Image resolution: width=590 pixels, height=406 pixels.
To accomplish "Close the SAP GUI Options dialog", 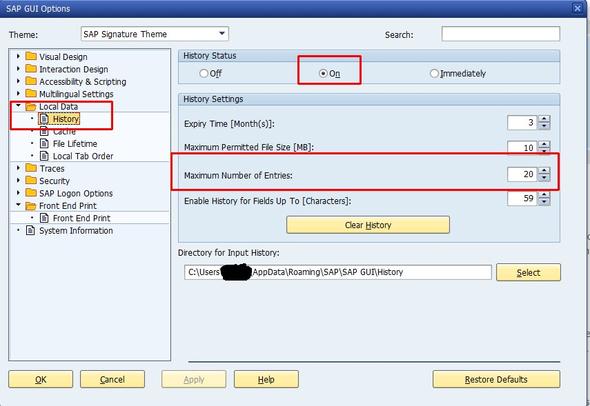I will [577, 8].
